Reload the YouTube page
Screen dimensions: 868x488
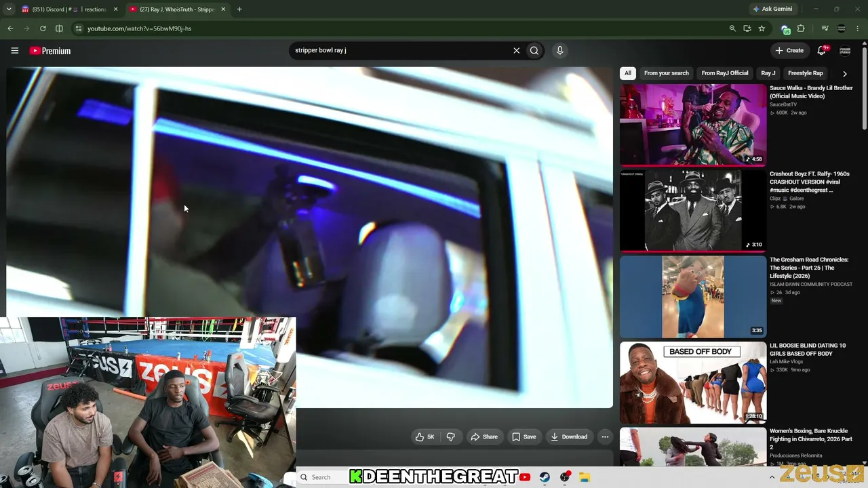[43, 28]
